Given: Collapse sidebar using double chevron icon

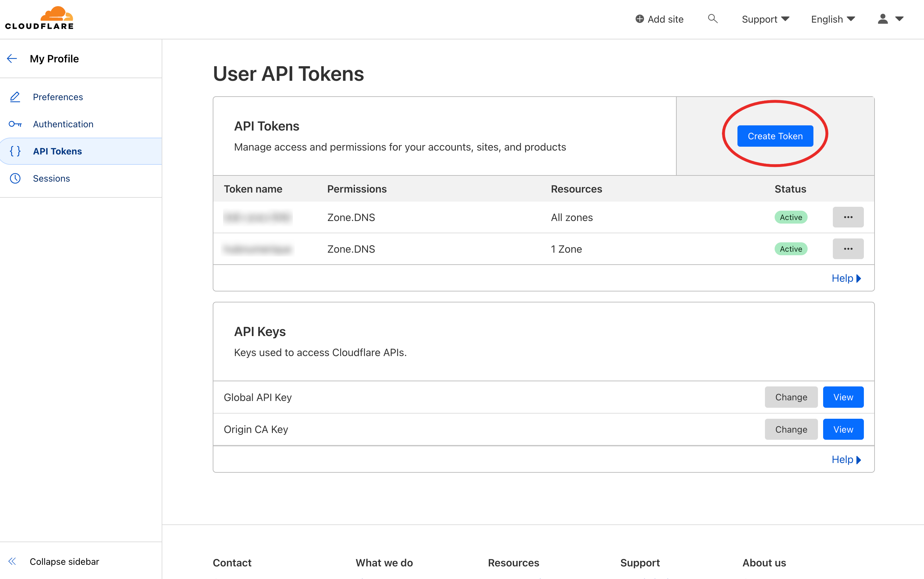Looking at the screenshot, I should pos(12,561).
